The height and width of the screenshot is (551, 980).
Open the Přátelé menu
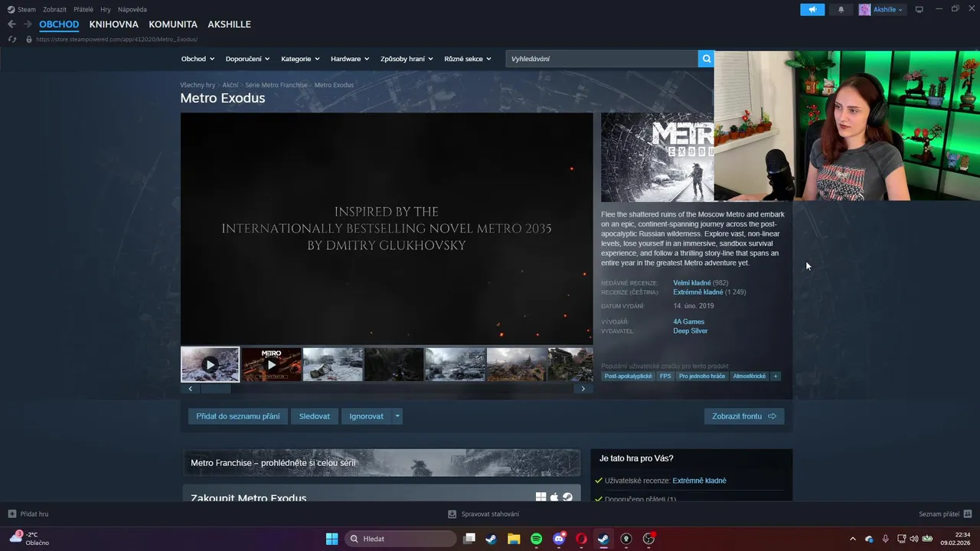click(x=83, y=9)
